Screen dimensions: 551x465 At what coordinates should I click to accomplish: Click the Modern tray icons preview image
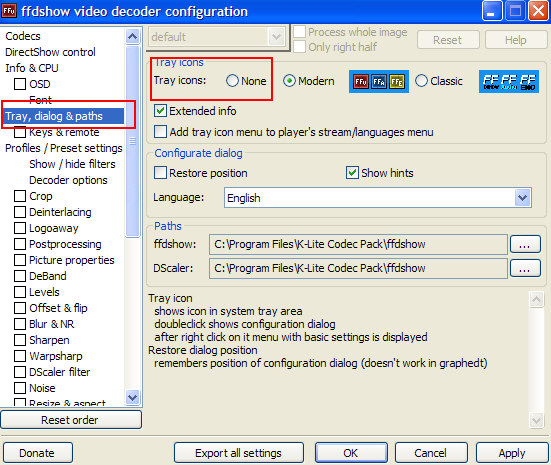[378, 82]
